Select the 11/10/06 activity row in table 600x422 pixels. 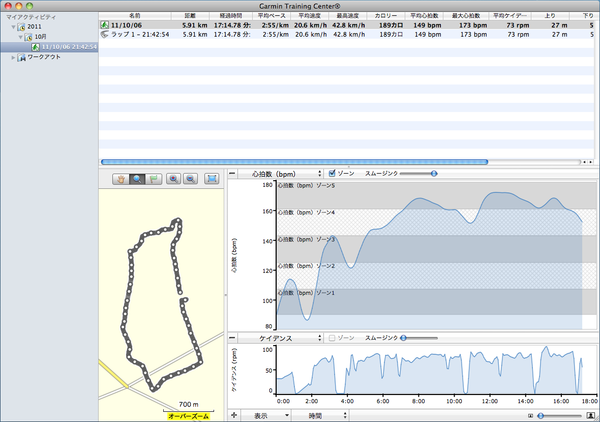(349, 25)
